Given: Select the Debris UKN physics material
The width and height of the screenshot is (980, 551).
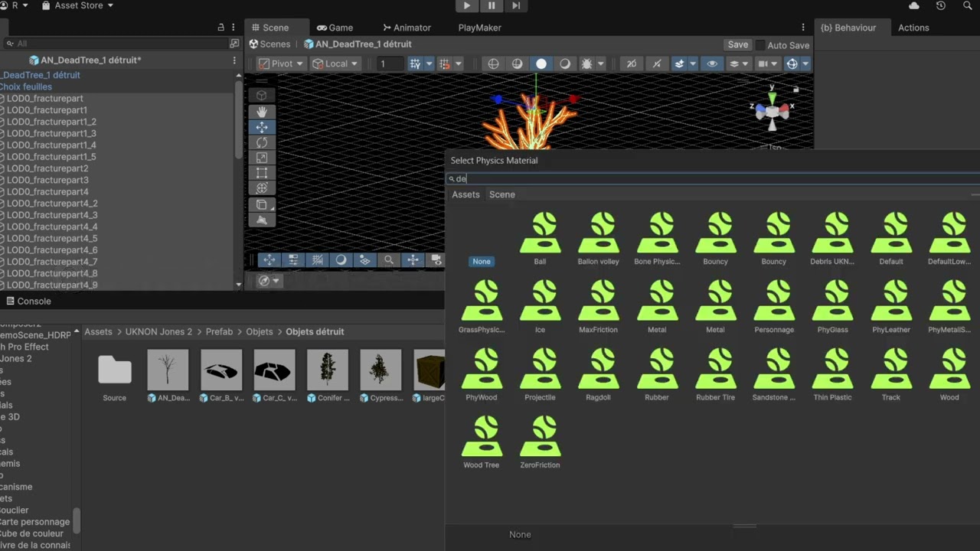Looking at the screenshot, I should pos(832,239).
